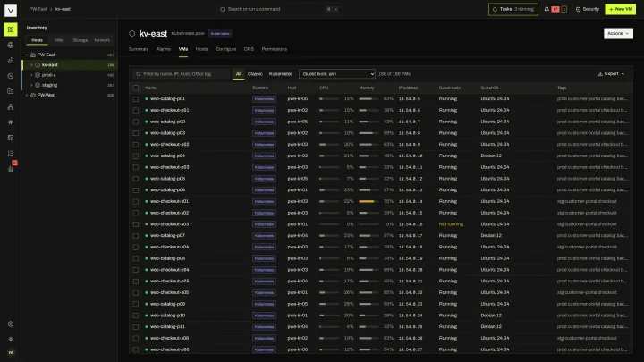The height and width of the screenshot is (362, 644).
Task: Open the Configure tab
Action: click(226, 49)
